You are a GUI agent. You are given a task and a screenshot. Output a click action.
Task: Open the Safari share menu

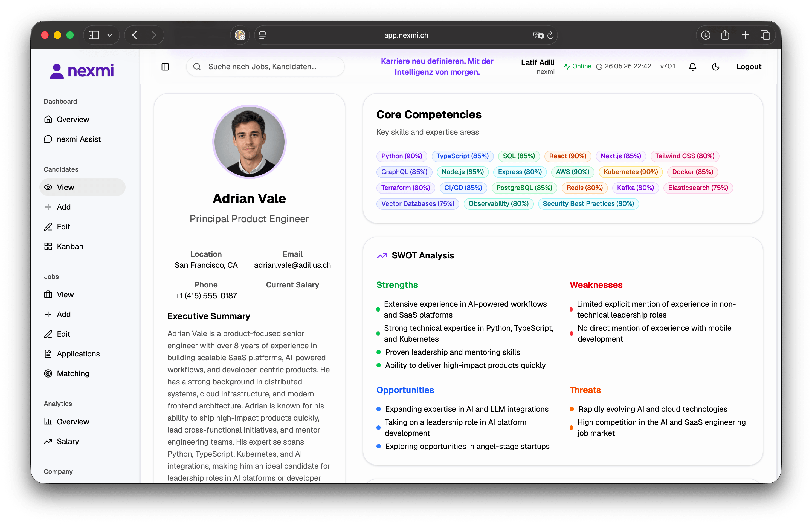click(725, 35)
